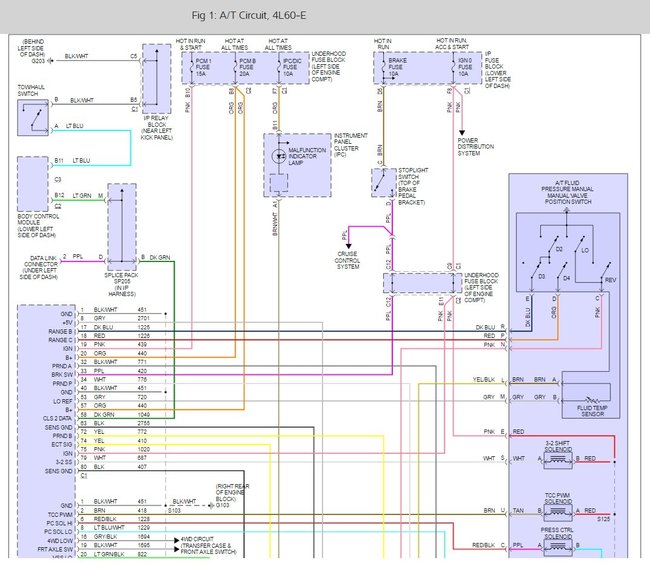
Task: Select circuit number '1228' on RED/BLK wire
Action: [x=143, y=519]
